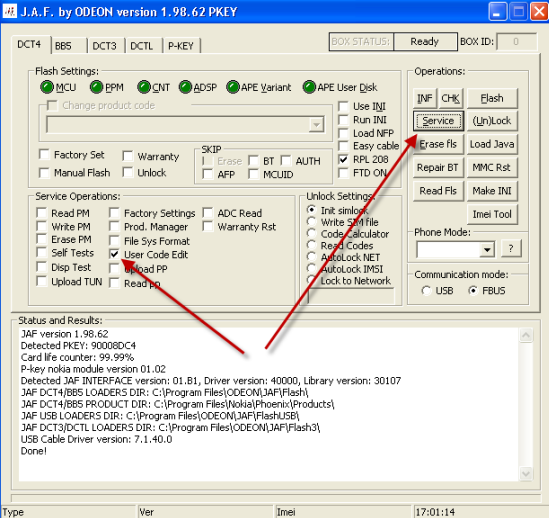Check the Write PM checkbox

(42, 226)
